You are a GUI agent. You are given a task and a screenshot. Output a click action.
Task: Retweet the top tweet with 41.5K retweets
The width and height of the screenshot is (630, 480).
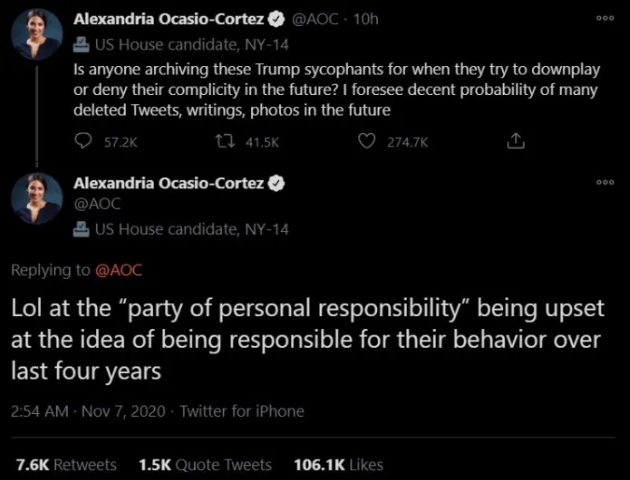coord(225,142)
